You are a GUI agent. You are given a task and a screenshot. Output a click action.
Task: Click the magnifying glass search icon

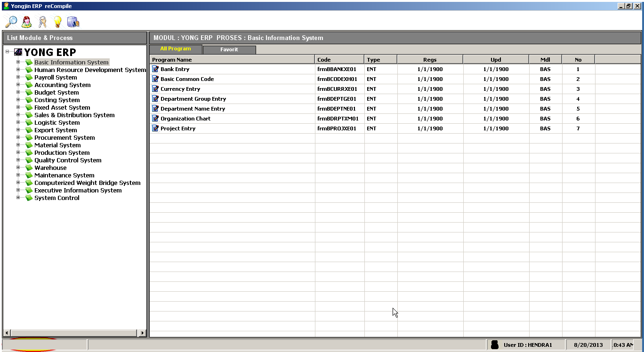tap(11, 22)
